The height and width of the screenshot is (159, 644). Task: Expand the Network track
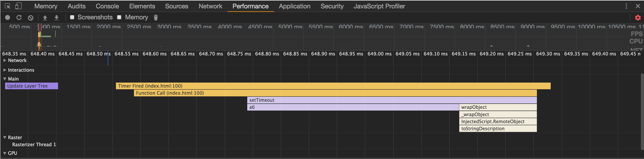tap(4, 60)
